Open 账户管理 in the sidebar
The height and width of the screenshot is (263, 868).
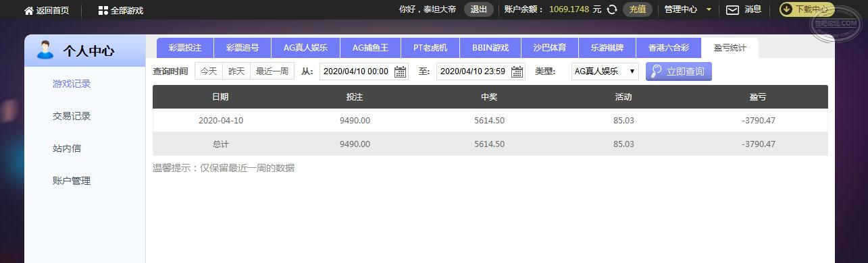pos(72,181)
